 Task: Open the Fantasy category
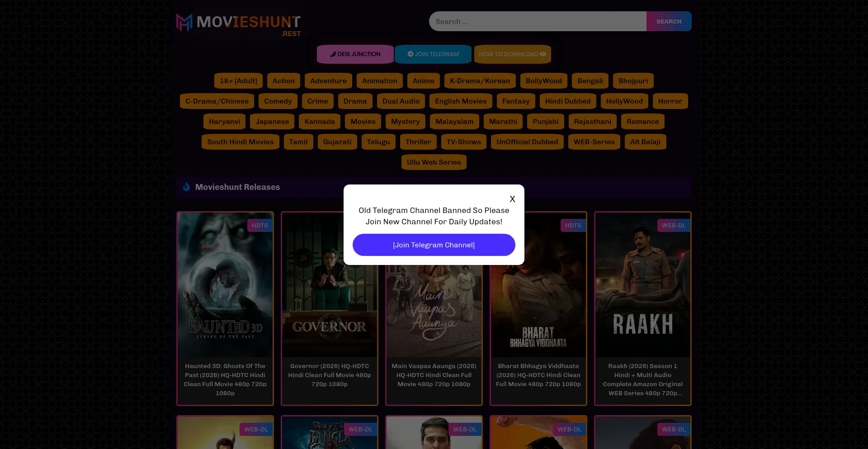pos(516,101)
